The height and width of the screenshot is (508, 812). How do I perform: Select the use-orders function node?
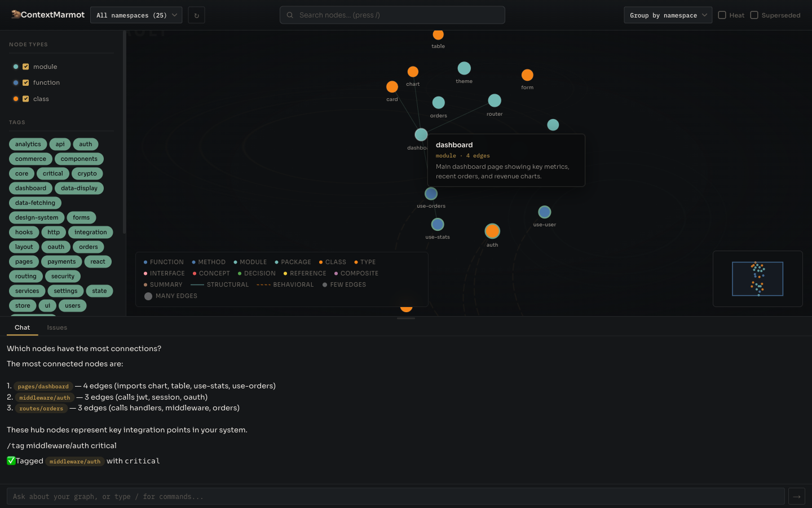(431, 194)
